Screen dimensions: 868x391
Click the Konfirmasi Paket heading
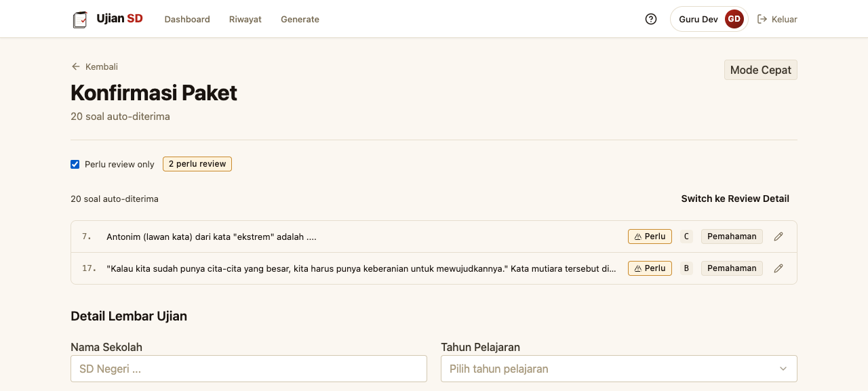coord(154,93)
